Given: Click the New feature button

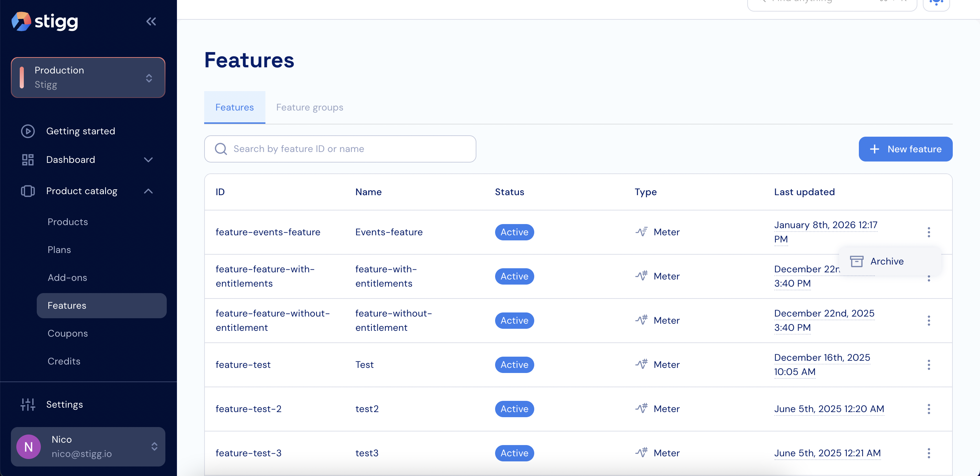Looking at the screenshot, I should (x=905, y=149).
